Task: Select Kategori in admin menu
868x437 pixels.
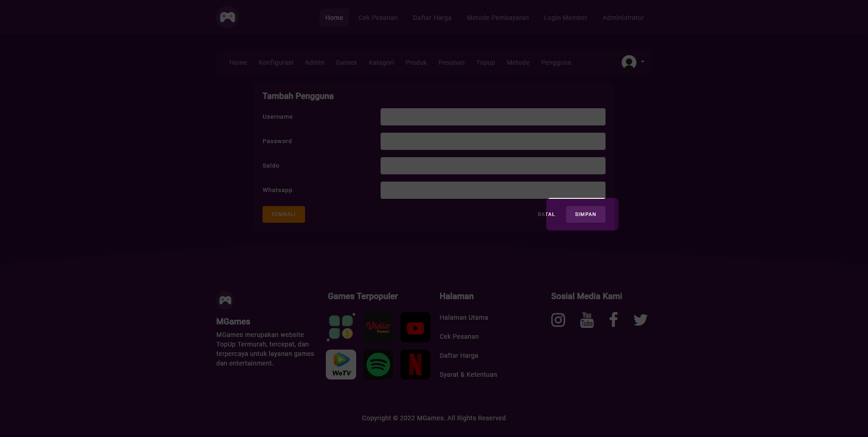Action: [381, 62]
